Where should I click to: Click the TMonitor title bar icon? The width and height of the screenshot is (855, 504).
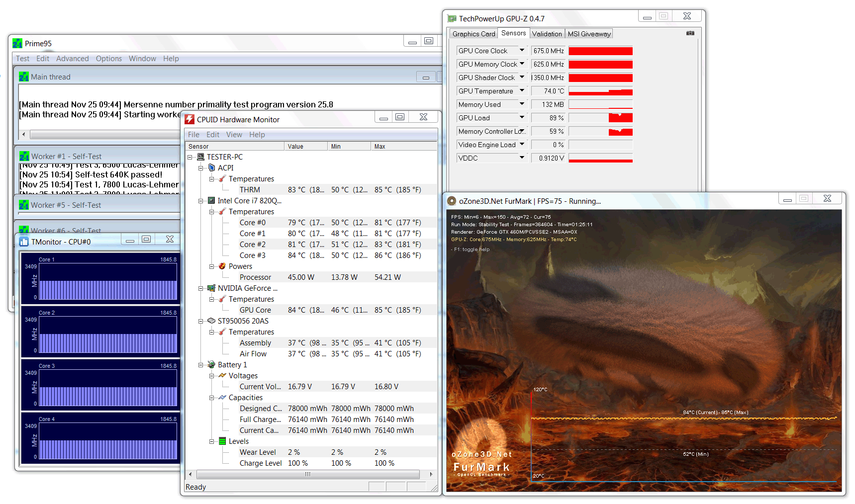24,242
